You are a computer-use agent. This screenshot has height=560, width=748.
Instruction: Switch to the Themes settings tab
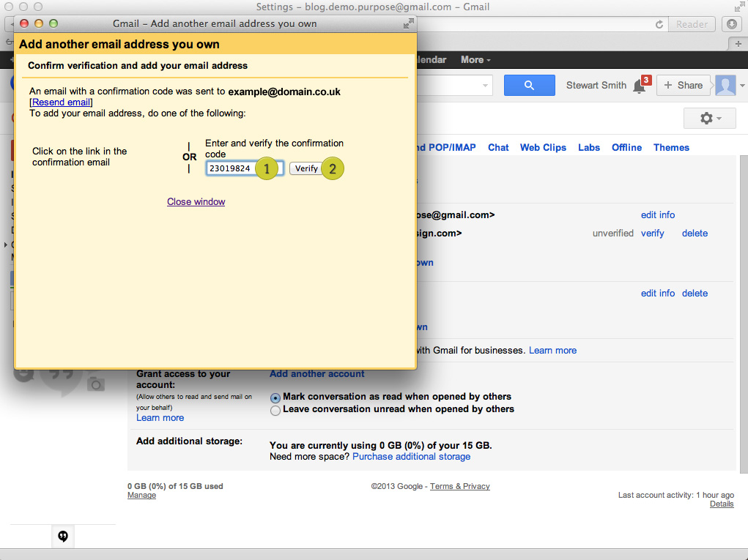pos(671,147)
